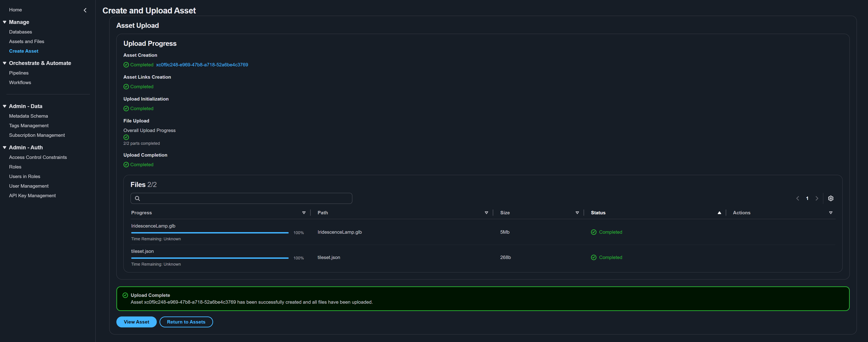Click tileset.json upload progress bar

210,258
